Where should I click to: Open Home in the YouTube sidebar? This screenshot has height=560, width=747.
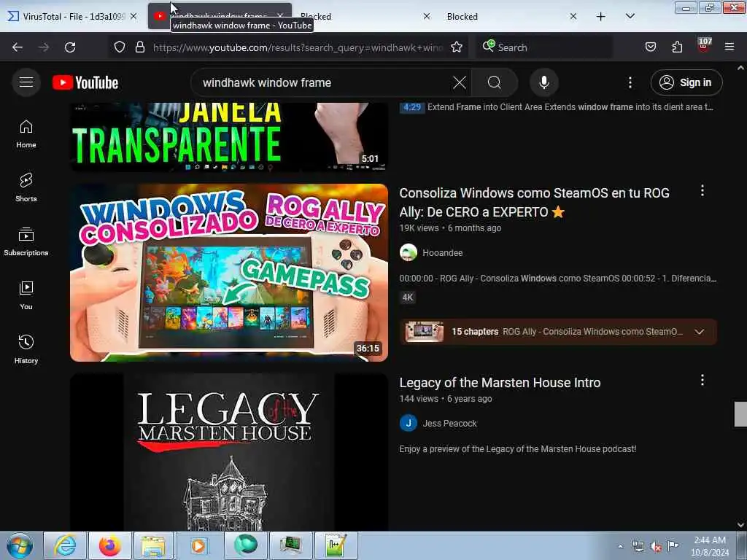click(x=26, y=134)
